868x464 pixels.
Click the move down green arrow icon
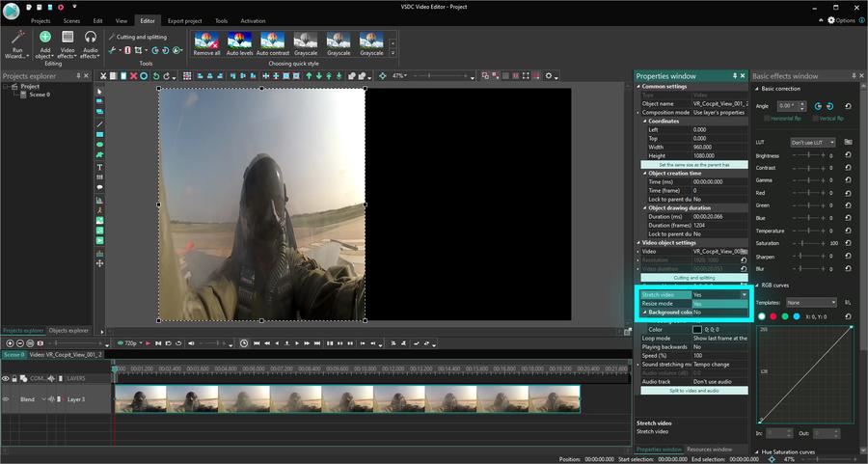pyautogui.click(x=319, y=76)
